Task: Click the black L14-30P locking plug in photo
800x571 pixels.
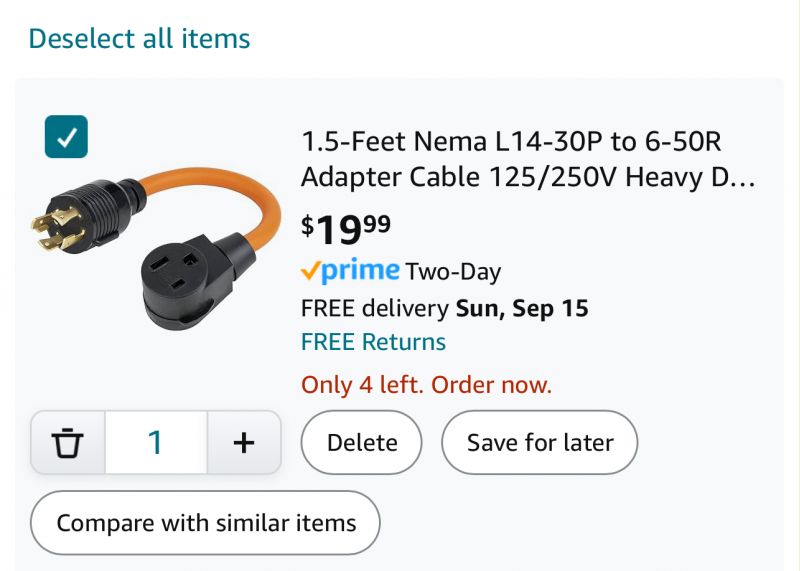Action: coord(87,215)
